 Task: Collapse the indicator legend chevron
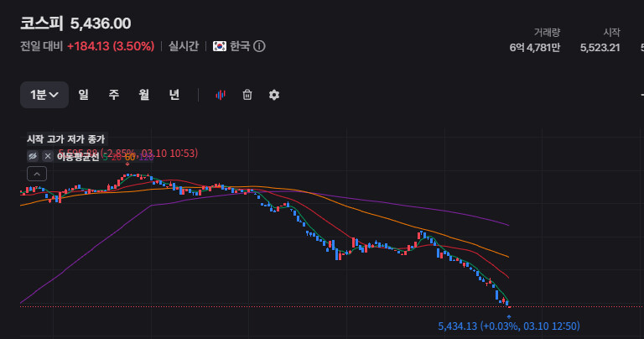click(x=36, y=174)
